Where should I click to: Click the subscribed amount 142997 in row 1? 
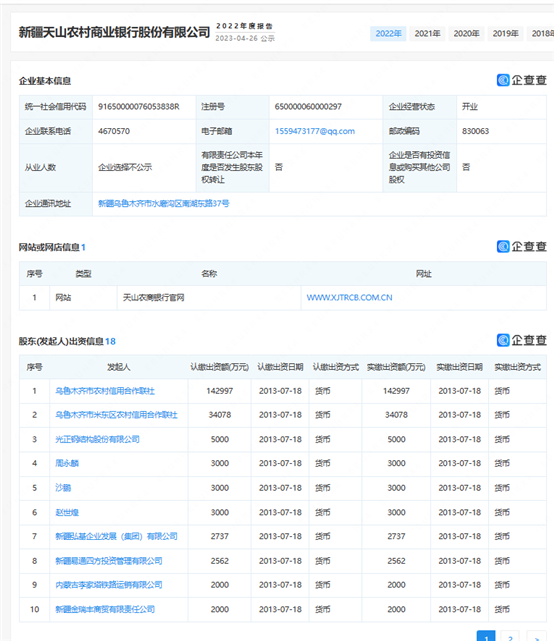point(220,391)
